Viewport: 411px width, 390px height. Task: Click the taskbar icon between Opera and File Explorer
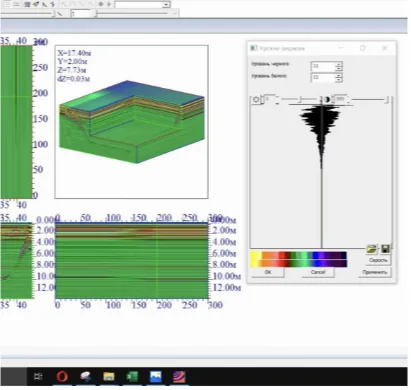86,377
